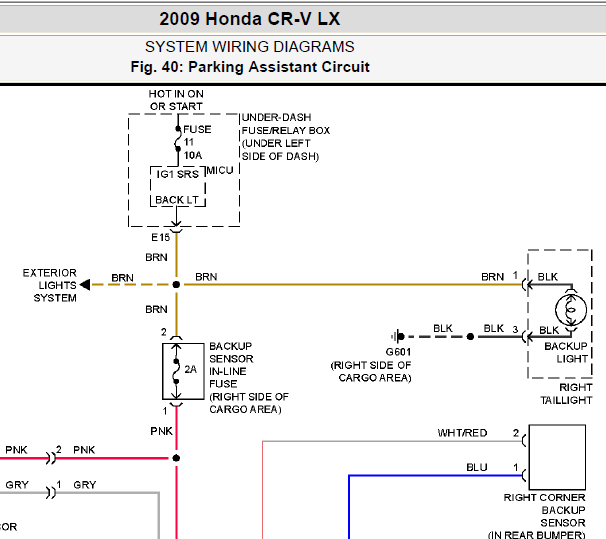The image size is (606, 539).
Task: Click the Exterior Lights System arrow
Action: coord(85,285)
